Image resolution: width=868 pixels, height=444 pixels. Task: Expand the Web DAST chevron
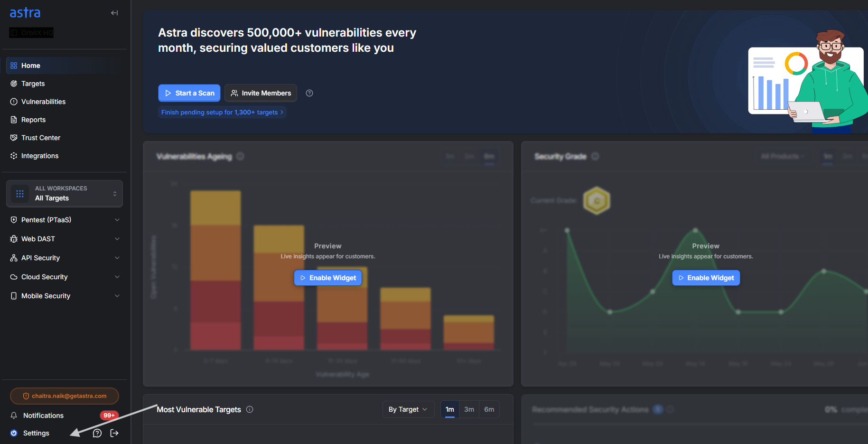click(x=117, y=239)
